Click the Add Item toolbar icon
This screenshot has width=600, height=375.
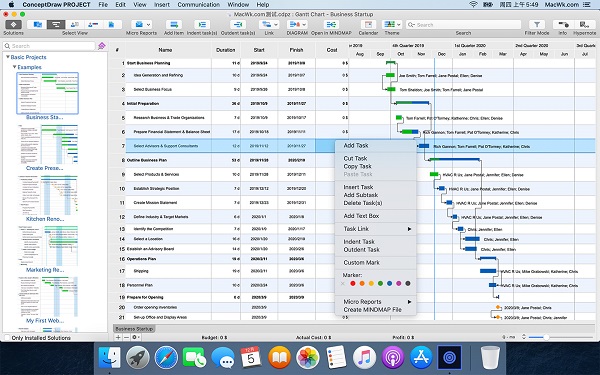(x=174, y=24)
